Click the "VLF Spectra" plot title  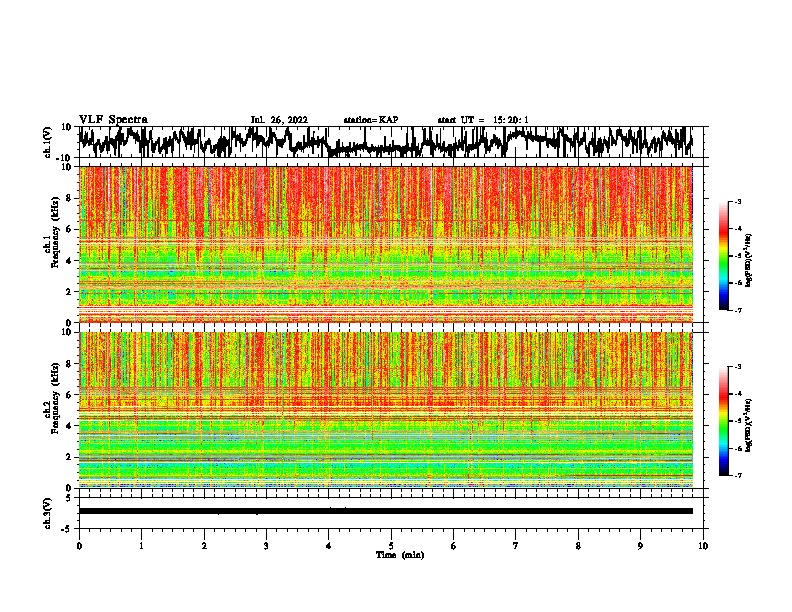click(x=113, y=120)
